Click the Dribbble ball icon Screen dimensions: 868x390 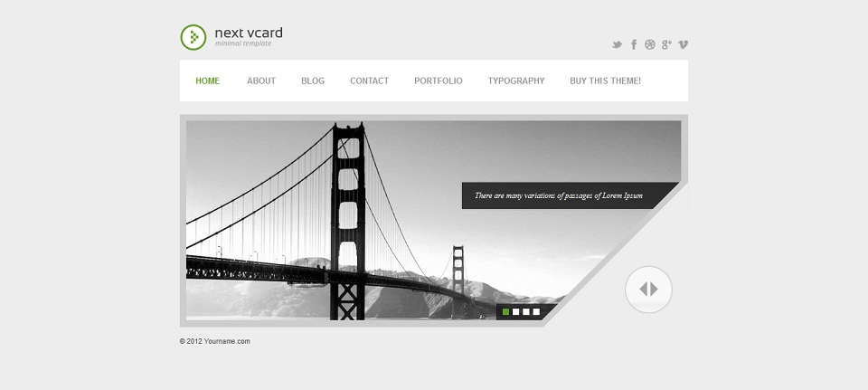pyautogui.click(x=650, y=44)
